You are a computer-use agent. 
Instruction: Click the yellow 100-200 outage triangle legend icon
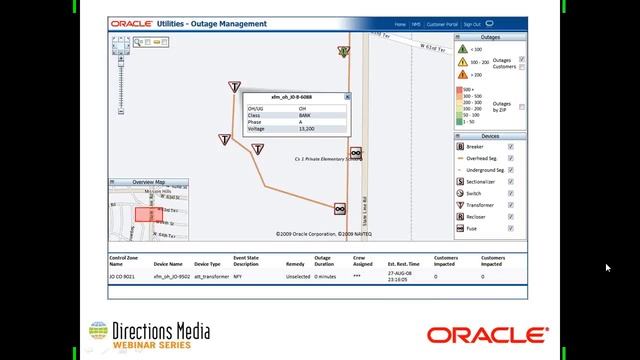[462, 62]
